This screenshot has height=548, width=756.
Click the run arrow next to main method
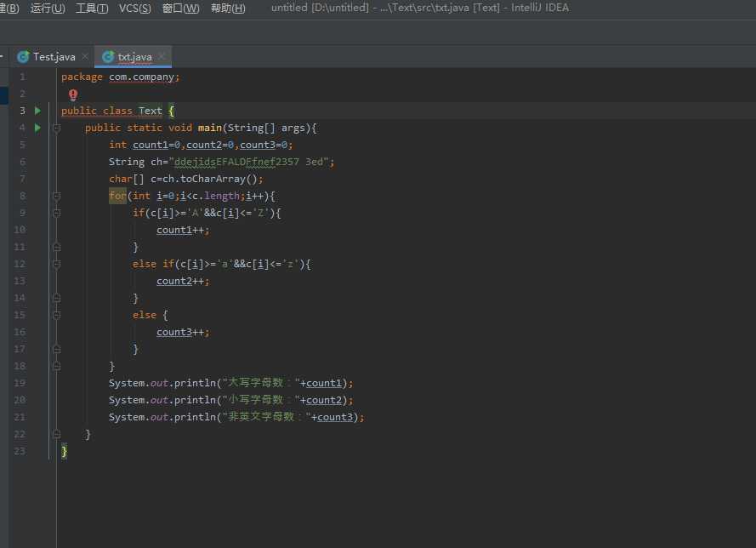click(x=37, y=128)
